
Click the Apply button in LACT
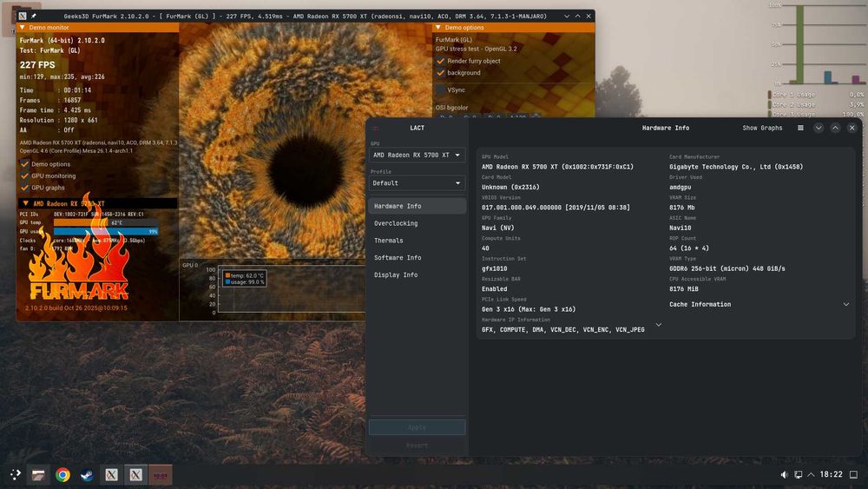pos(417,427)
